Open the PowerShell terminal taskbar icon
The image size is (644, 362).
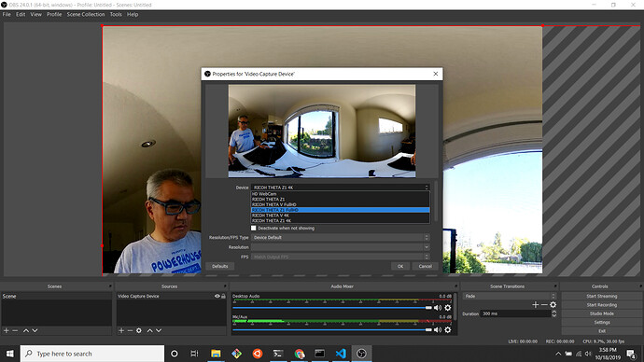click(278, 354)
